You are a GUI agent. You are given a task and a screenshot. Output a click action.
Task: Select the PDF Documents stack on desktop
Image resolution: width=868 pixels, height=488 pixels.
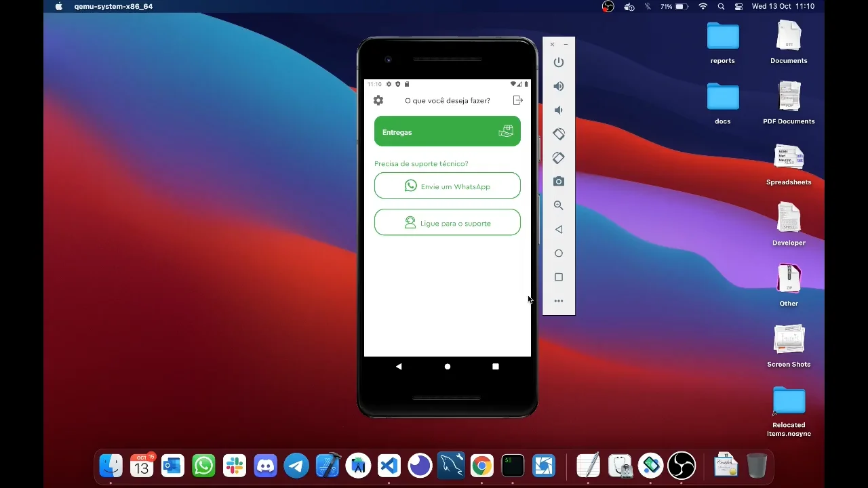(789, 103)
